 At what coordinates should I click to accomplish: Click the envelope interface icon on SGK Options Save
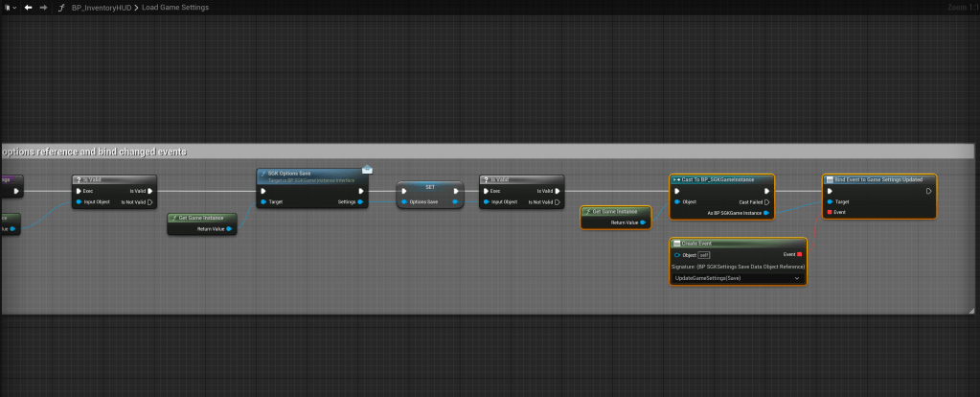click(x=367, y=170)
